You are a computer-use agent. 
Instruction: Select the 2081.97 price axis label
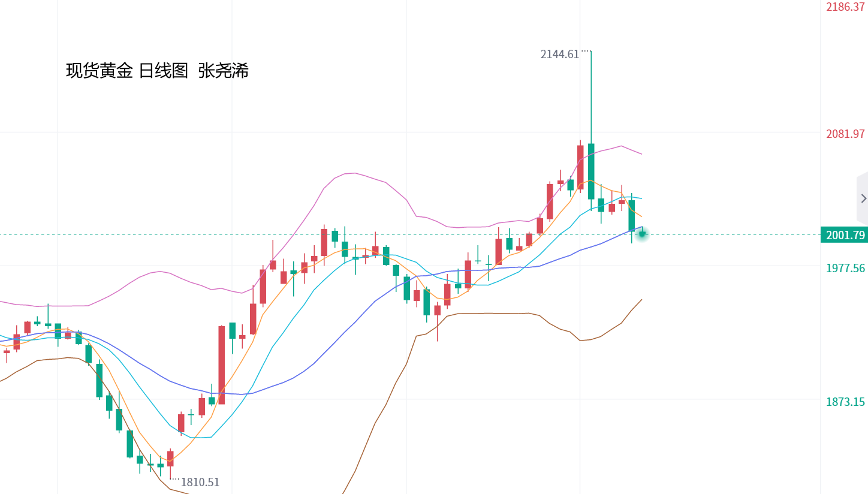[x=845, y=134]
